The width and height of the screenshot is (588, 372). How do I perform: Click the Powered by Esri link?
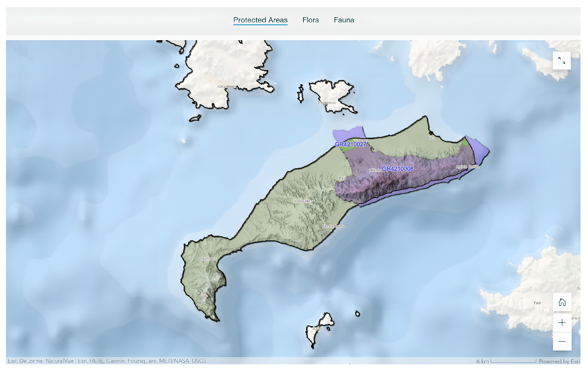tap(559, 361)
